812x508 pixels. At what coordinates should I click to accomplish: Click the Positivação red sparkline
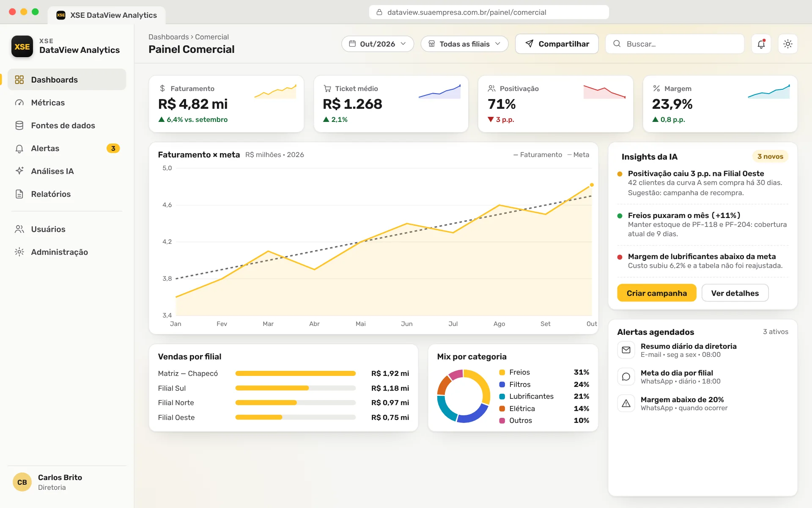604,91
